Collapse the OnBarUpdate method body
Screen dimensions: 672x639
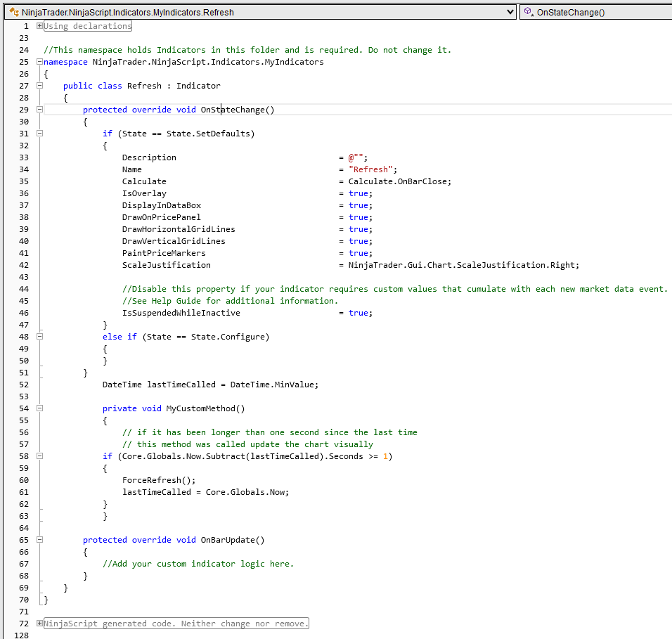pyautogui.click(x=40, y=539)
